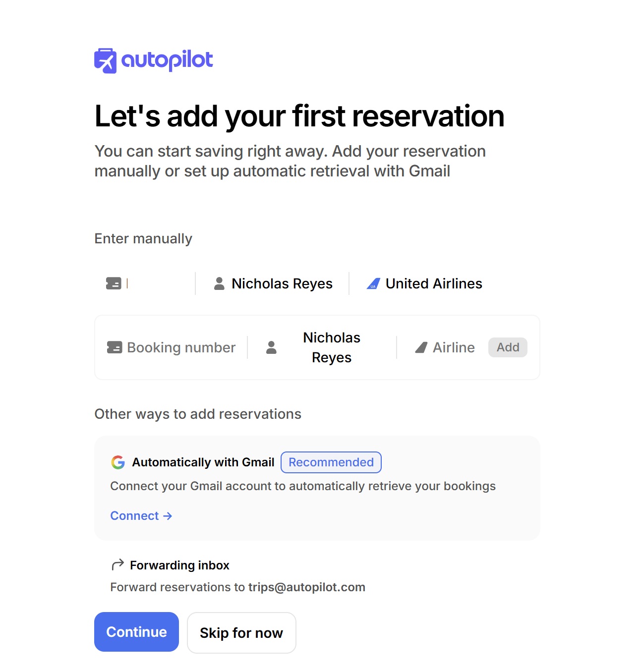Viewport: 641px width, 672px height.
Task: Click the ticket icon beside Booking number
Action: pyautogui.click(x=115, y=347)
